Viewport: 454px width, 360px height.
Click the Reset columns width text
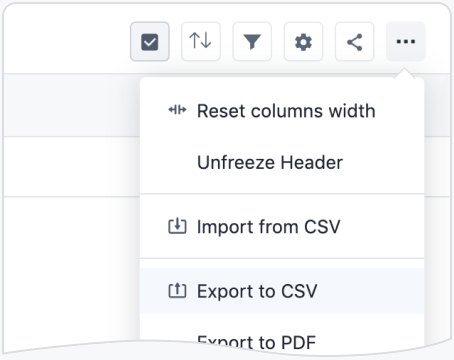[x=286, y=111]
